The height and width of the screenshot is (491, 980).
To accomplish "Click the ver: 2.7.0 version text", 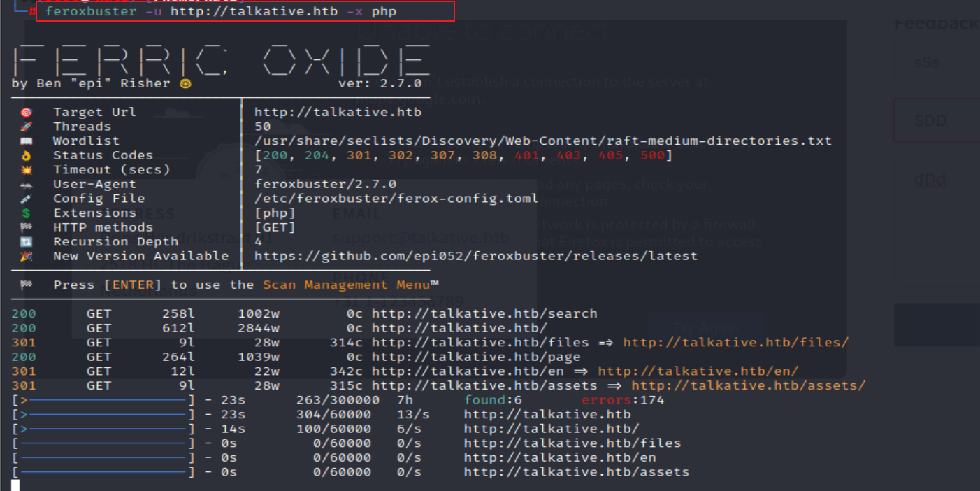I will click(x=380, y=83).
